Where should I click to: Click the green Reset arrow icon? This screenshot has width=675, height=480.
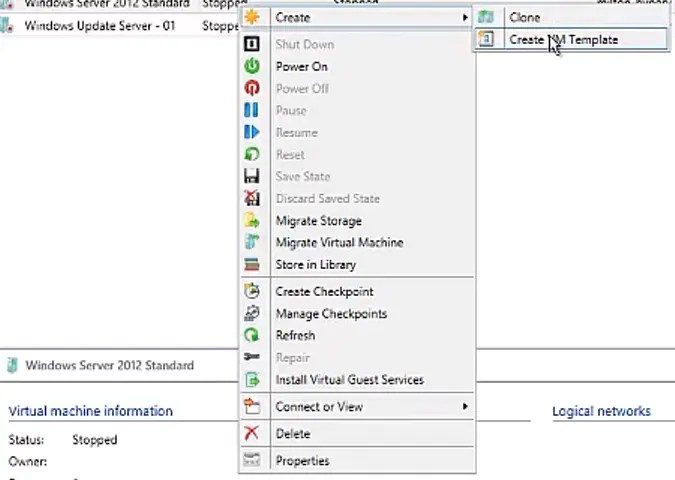point(252,154)
